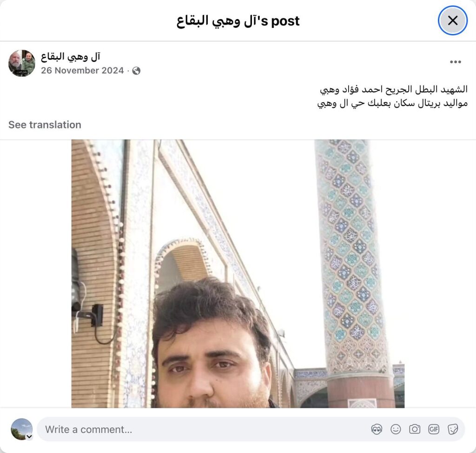The image size is (476, 453).
Task: Click the second Arabic line mentioning بعلبك
Action: pyautogui.click(x=392, y=103)
